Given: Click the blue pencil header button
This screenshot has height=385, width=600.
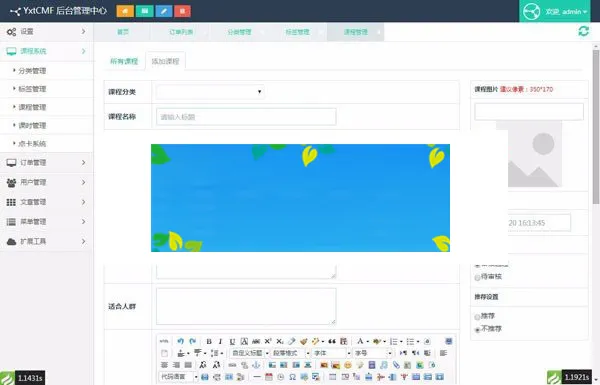Looking at the screenshot, I should pos(164,11).
